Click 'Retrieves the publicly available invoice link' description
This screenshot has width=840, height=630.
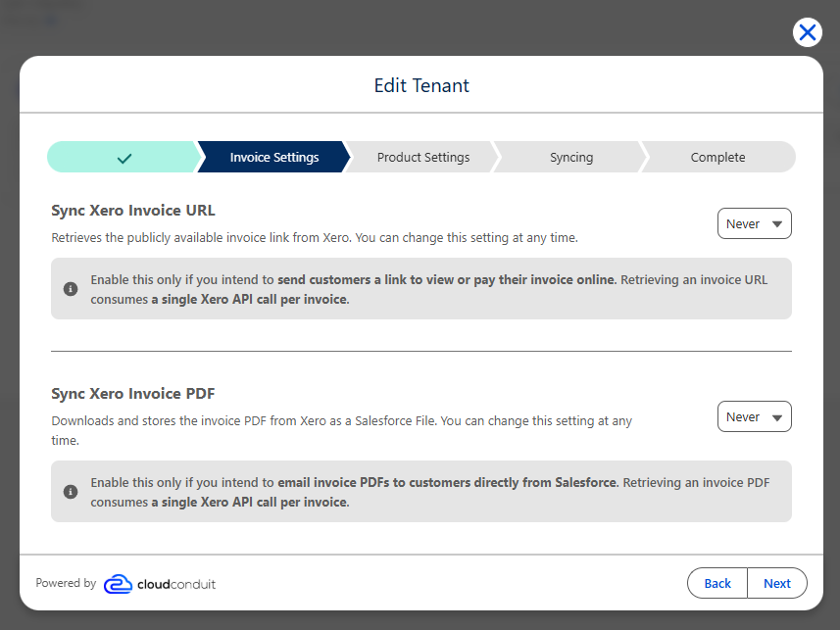(x=315, y=237)
